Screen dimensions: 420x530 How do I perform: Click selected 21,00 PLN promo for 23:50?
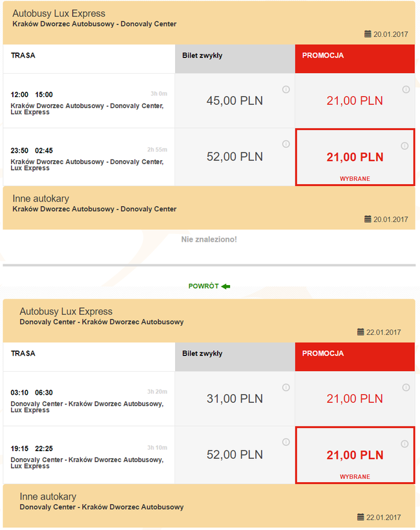[x=354, y=157]
